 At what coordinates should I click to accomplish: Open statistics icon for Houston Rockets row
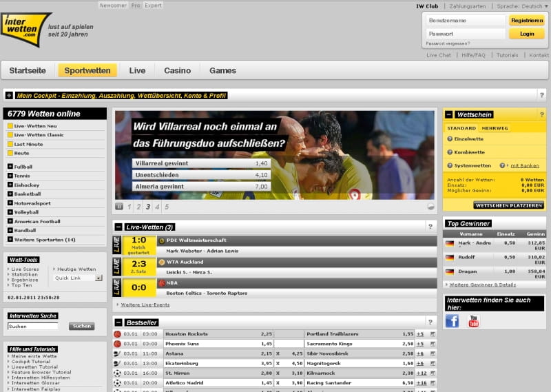(433, 334)
